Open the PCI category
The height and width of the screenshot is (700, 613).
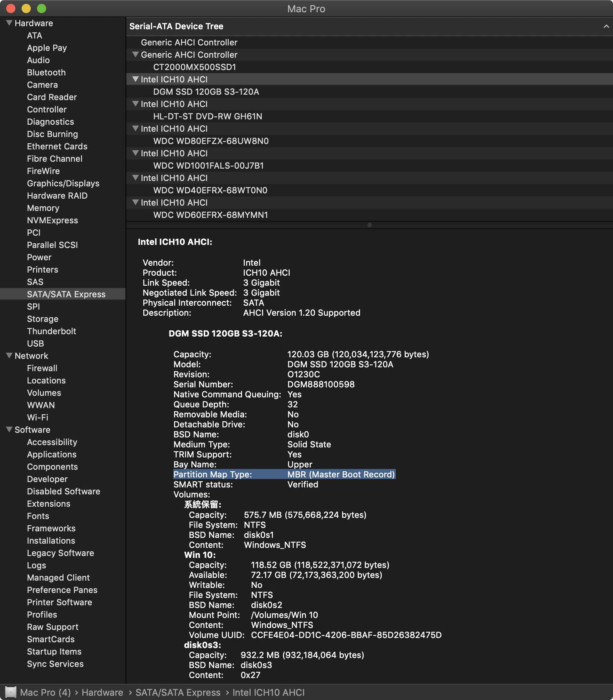(x=63, y=233)
